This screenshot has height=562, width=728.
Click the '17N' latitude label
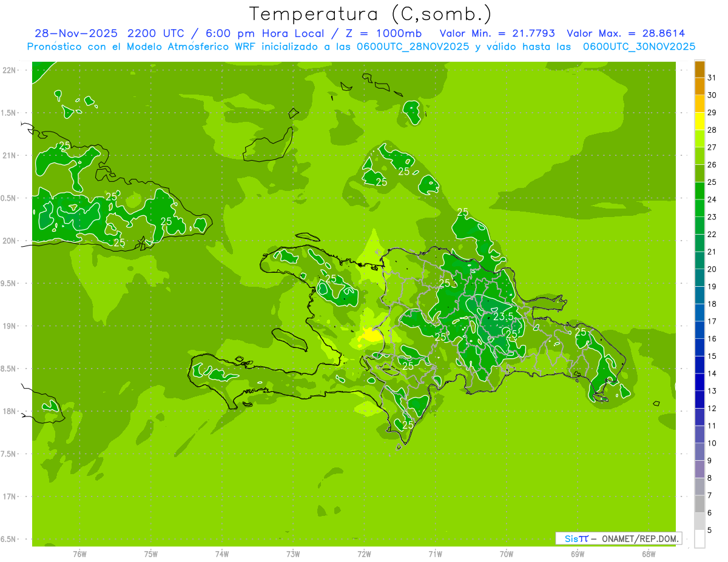tap(9, 497)
